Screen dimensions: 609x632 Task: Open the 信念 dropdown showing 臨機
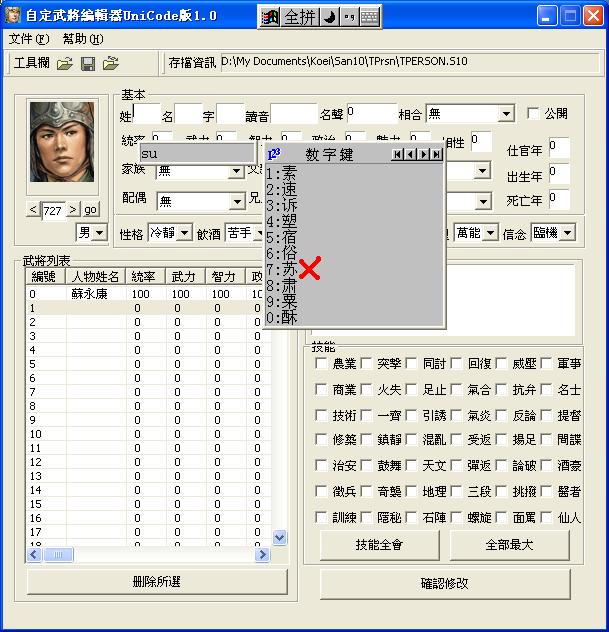[x=567, y=233]
